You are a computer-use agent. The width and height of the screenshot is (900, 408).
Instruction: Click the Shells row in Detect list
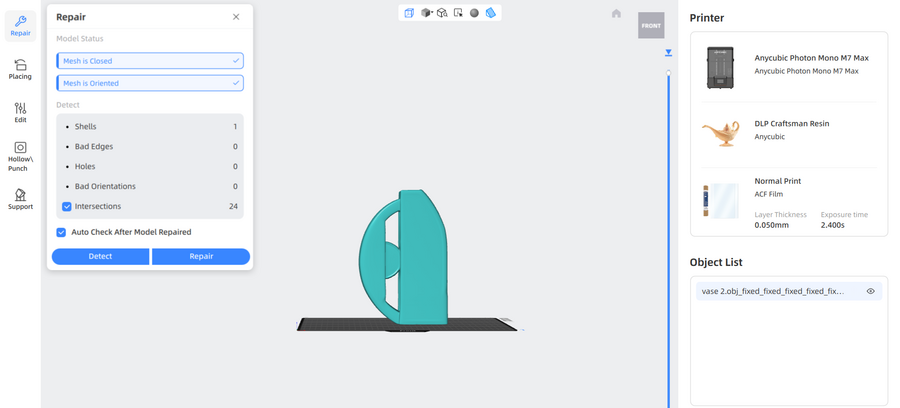(150, 127)
